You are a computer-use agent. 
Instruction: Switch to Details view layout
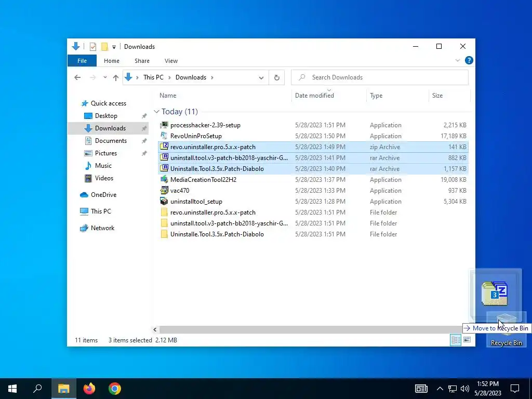click(456, 340)
